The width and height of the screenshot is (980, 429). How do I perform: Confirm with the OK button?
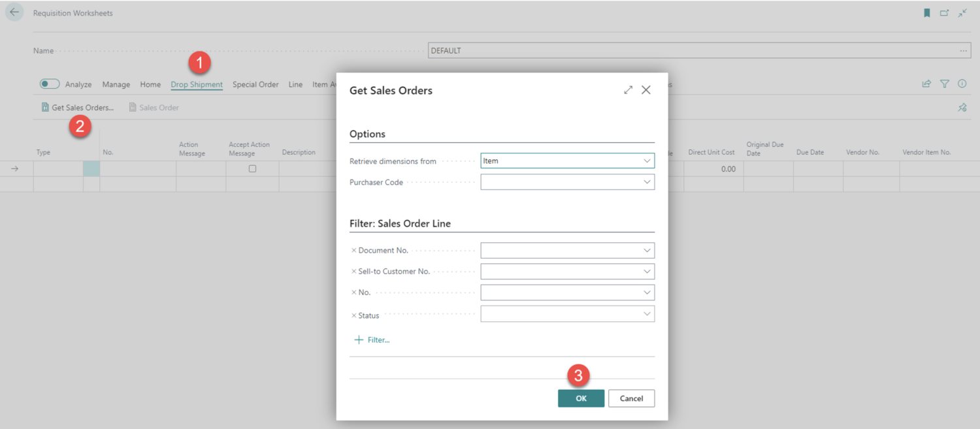coord(580,398)
